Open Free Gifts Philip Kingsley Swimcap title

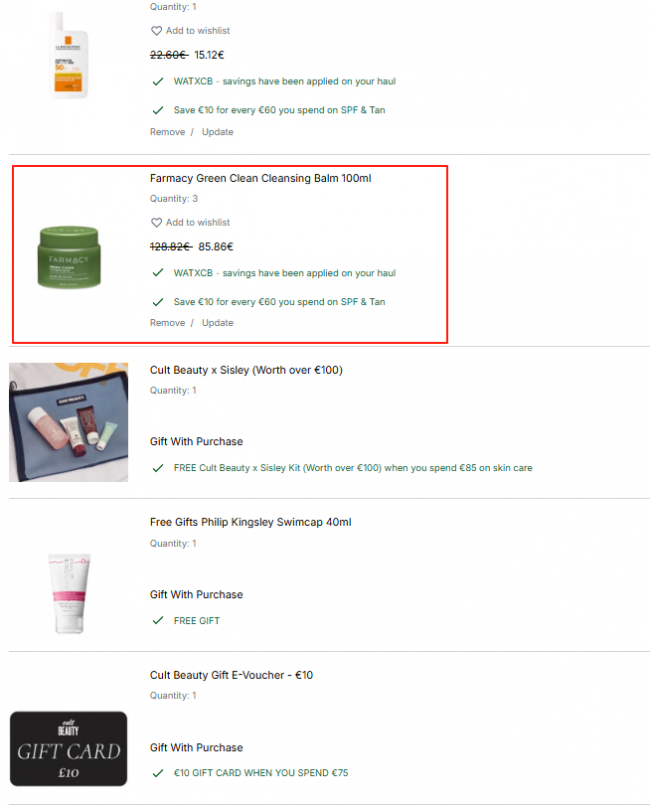click(251, 522)
